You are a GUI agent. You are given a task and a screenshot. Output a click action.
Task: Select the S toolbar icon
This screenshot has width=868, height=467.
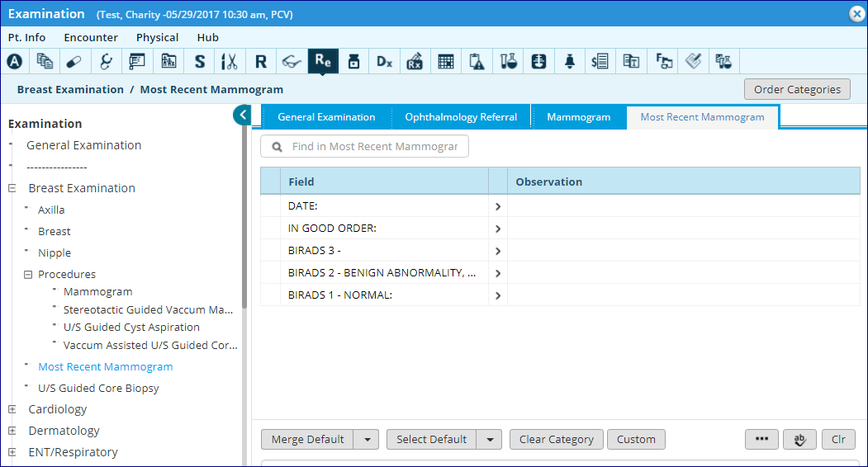coord(200,61)
